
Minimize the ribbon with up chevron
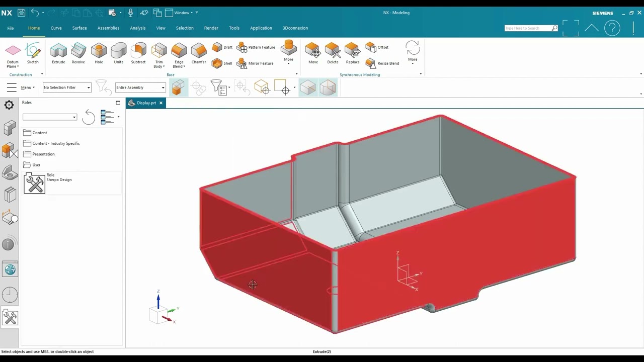(592, 28)
